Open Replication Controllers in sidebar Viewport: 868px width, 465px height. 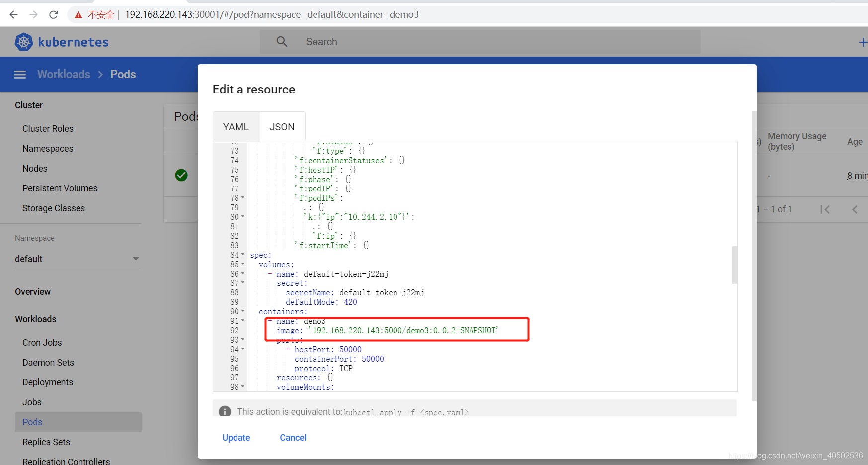(66, 461)
